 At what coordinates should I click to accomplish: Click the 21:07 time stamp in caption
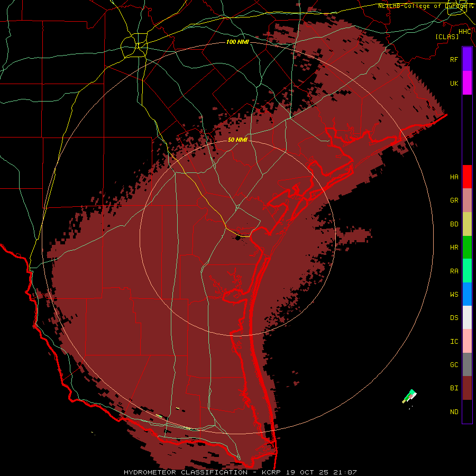coord(345,472)
